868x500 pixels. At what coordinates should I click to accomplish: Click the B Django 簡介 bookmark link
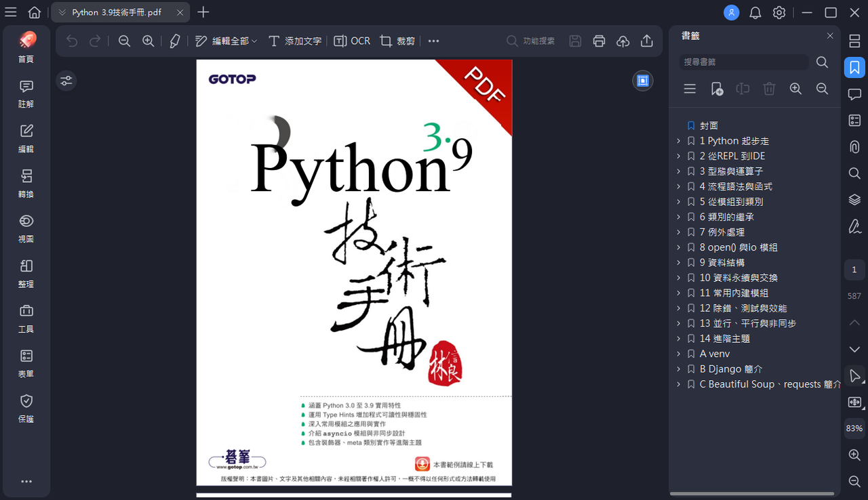click(730, 369)
